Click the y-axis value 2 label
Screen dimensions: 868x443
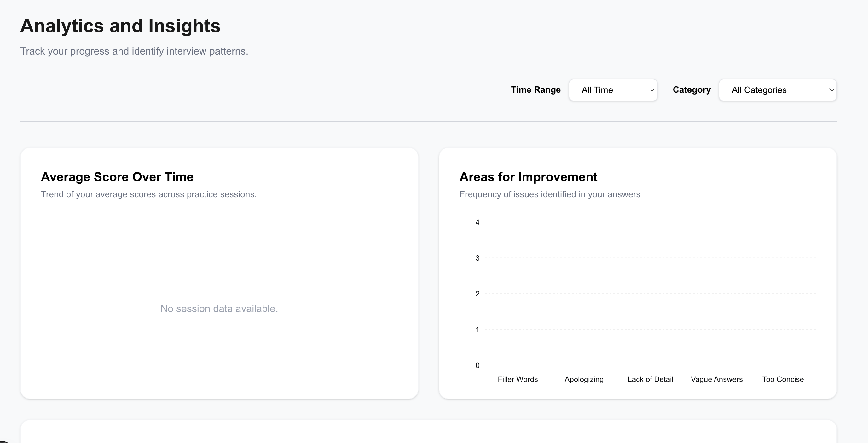(477, 294)
